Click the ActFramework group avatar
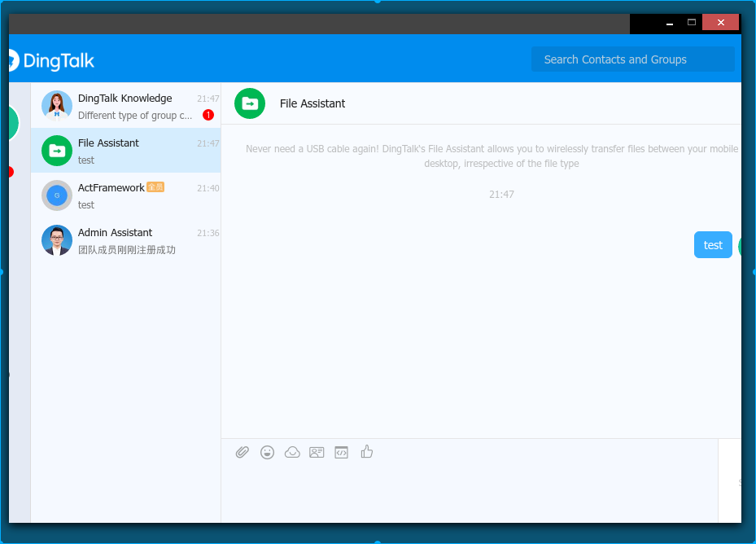Image resolution: width=756 pixels, height=544 pixels. pos(57,195)
